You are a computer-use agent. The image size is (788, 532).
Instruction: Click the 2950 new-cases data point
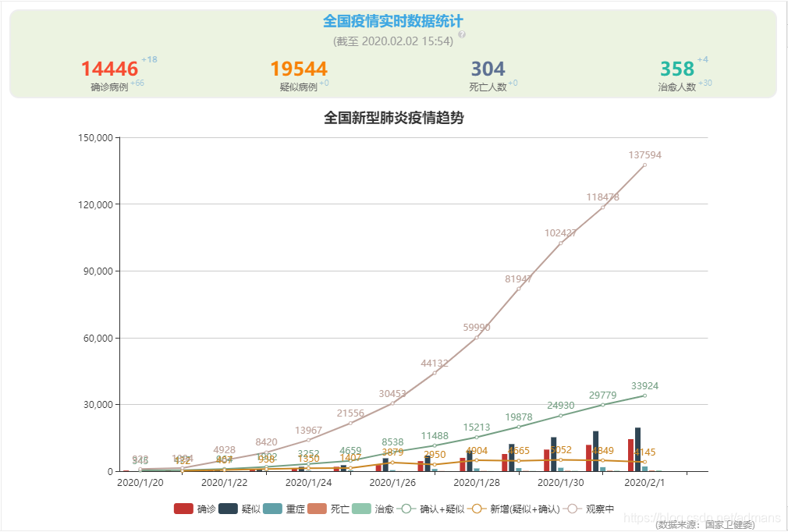point(435,465)
